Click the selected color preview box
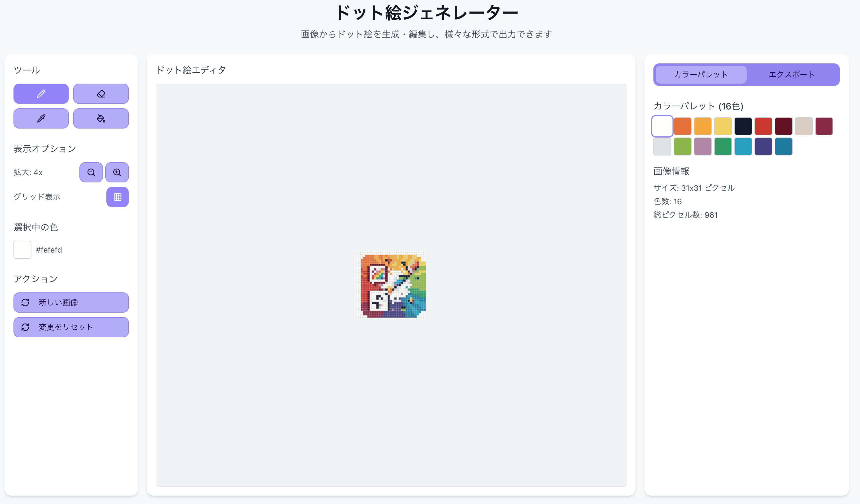Viewport: 860px width, 504px height. pos(22,250)
